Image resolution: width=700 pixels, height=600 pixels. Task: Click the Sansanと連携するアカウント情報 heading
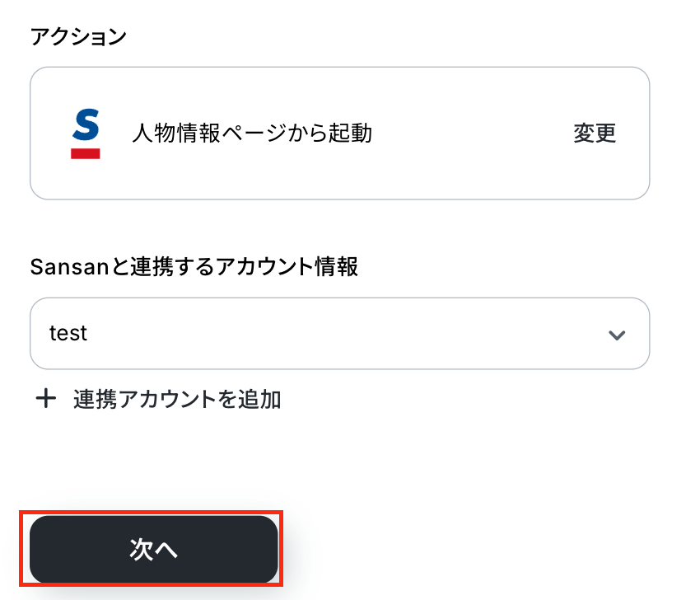(x=194, y=267)
